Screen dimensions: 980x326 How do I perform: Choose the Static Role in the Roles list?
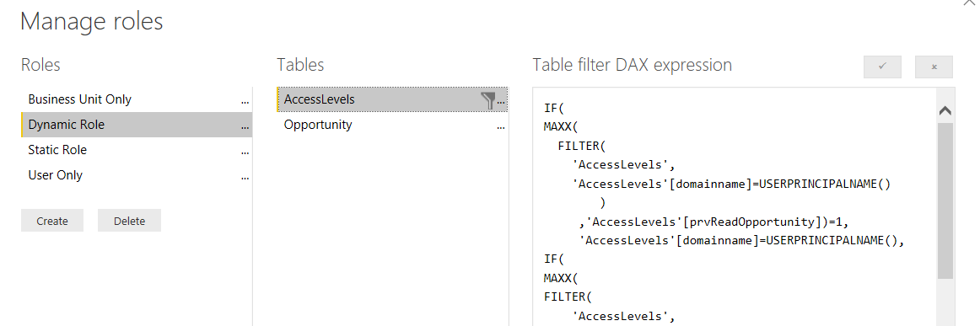pyautogui.click(x=137, y=150)
